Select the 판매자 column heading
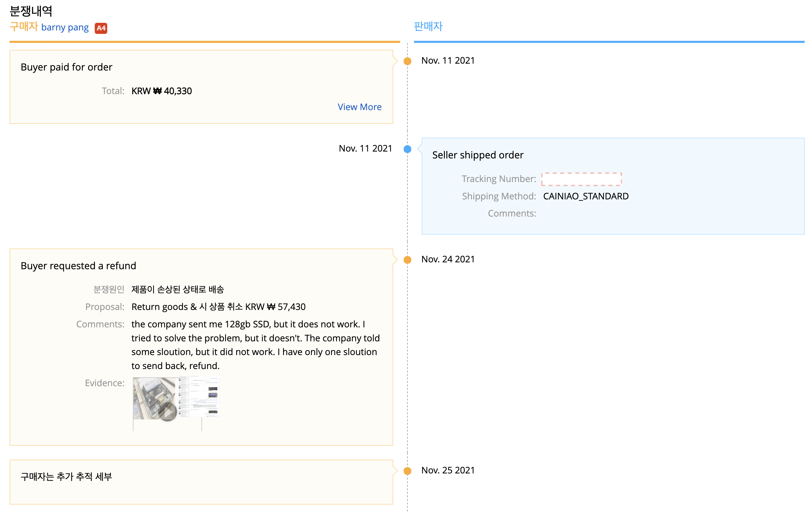Image resolution: width=812 pixels, height=516 pixels. [428, 27]
